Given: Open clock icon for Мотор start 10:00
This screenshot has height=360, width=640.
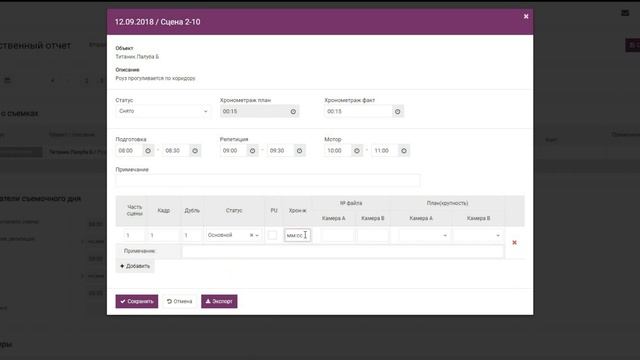Looking at the screenshot, I should click(x=357, y=151).
